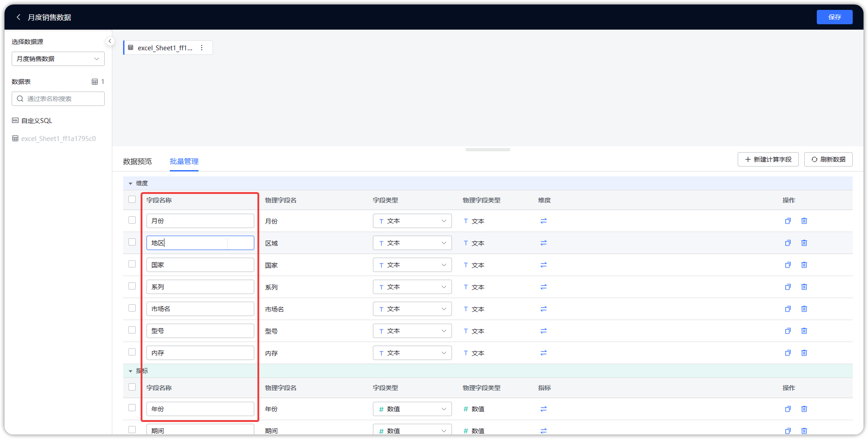Open the three-dot menu on excel_Sheet1 table card
The width and height of the screenshot is (868, 439).
[202, 48]
